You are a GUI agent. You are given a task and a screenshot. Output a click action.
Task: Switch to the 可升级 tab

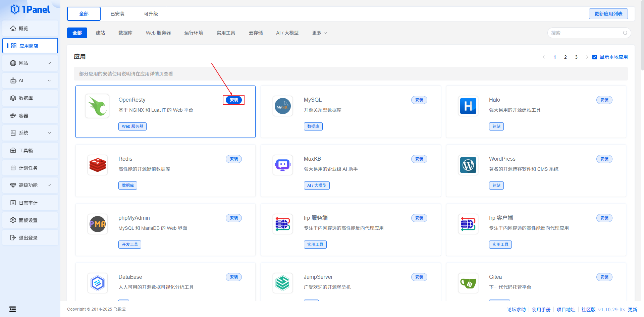coord(151,14)
